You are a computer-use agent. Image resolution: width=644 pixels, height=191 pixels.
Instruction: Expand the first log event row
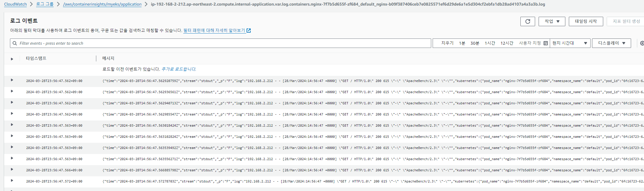tap(12, 80)
